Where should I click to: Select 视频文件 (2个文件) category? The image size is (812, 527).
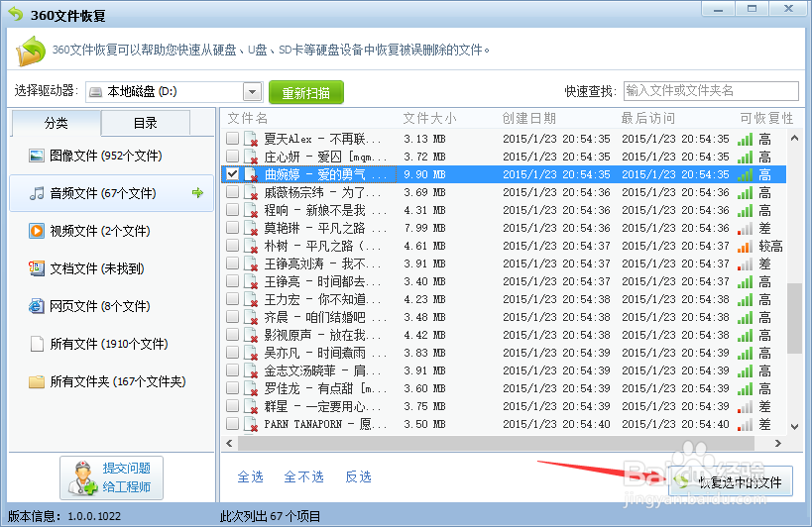click(111, 231)
